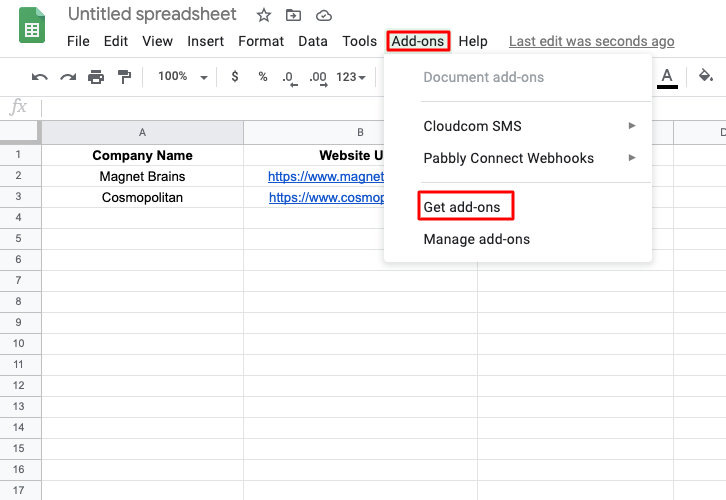Select row 5 header
726x500 pixels.
pyautogui.click(x=19, y=238)
